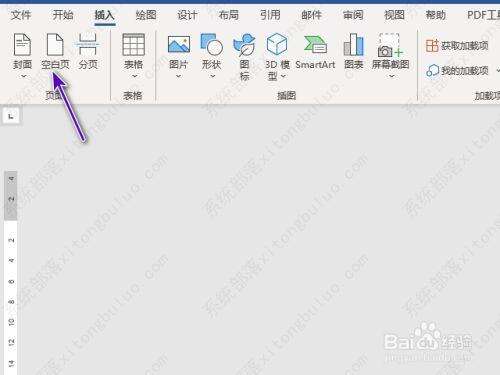The image size is (500, 375).
Task: Insert a 空白页 (Blank Page)
Action: pos(55,51)
